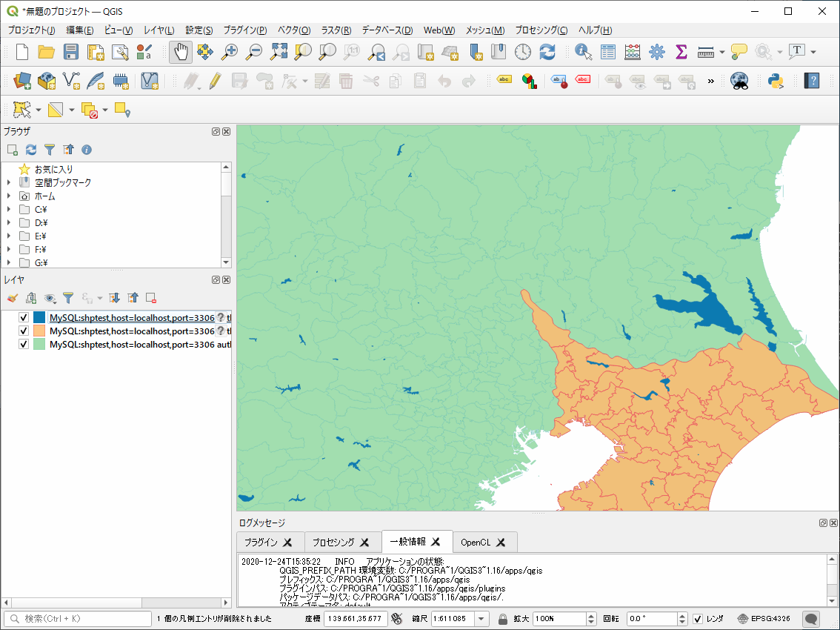840x630 pixels.
Task: Deselect features from all layers
Action: pos(90,110)
